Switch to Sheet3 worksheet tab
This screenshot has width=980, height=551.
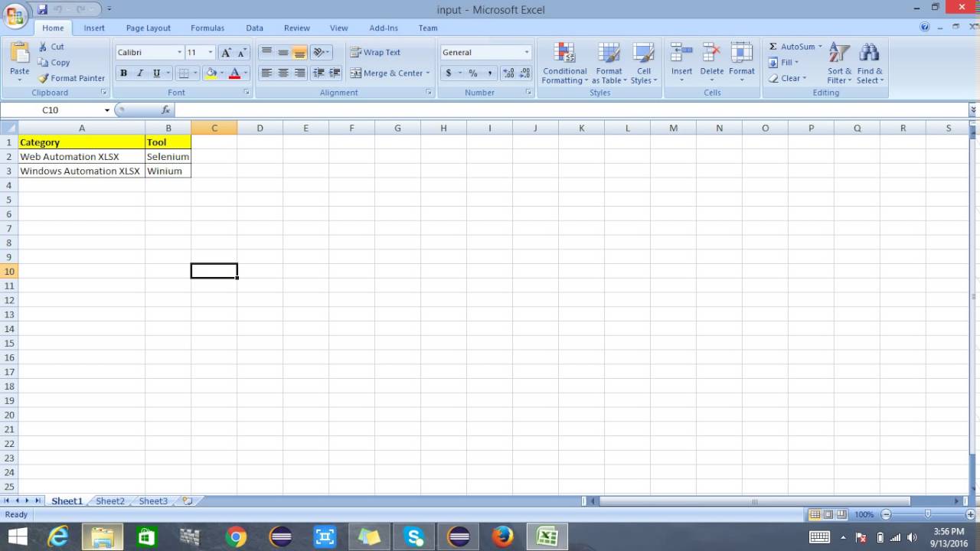(x=153, y=501)
